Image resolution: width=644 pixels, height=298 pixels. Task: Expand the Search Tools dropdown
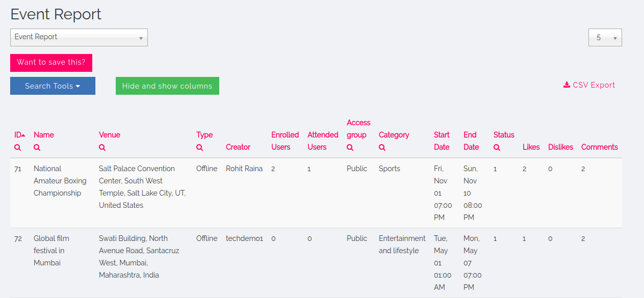coord(53,86)
